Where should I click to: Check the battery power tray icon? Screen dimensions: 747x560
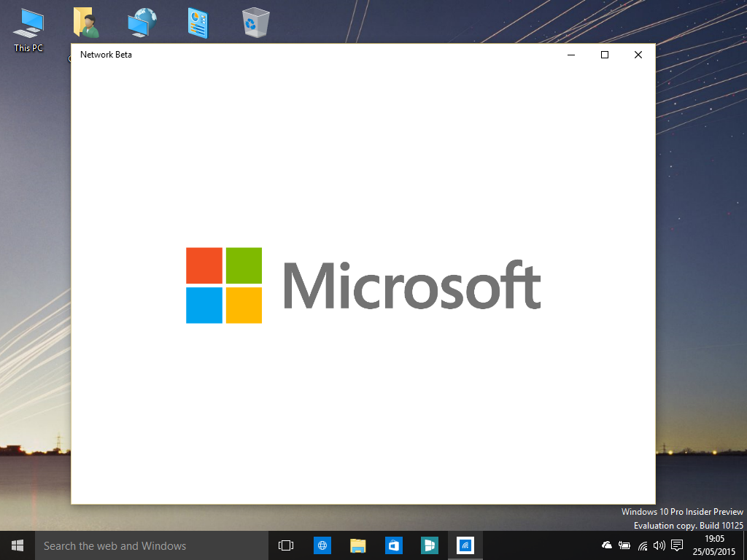click(624, 545)
